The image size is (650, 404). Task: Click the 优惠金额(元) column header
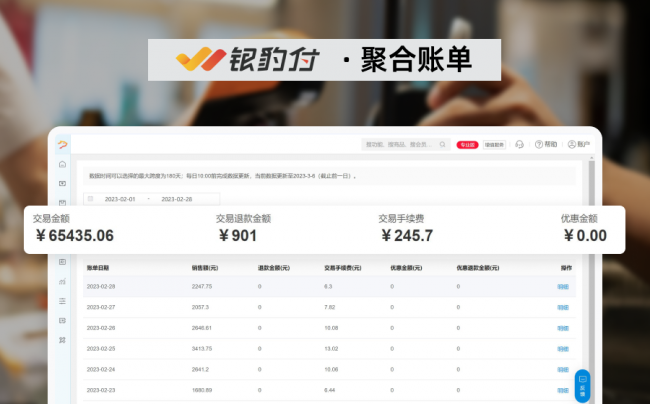[x=406, y=268]
